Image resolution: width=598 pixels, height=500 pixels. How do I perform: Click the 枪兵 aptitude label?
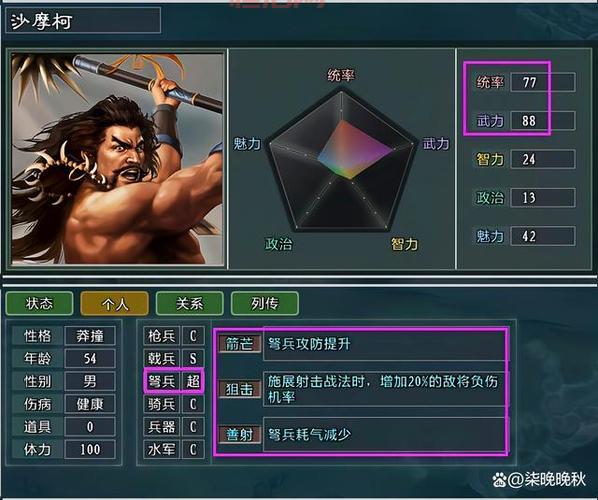click(x=161, y=336)
